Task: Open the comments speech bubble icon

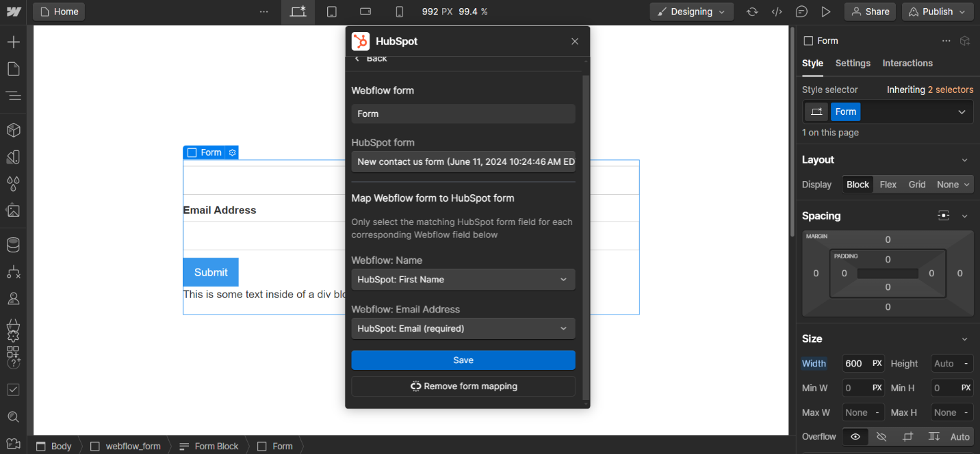Action: [801, 12]
